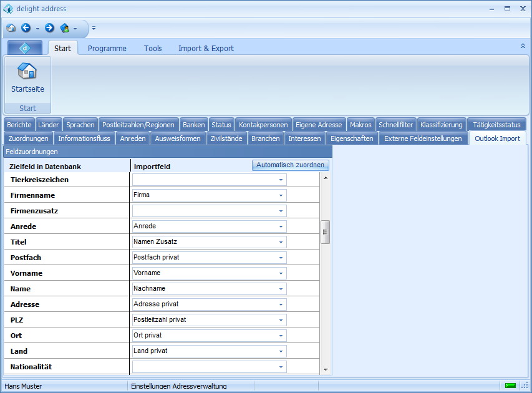Select the Externe Feldeinstellungen tab
The width and height of the screenshot is (532, 393).
point(423,138)
